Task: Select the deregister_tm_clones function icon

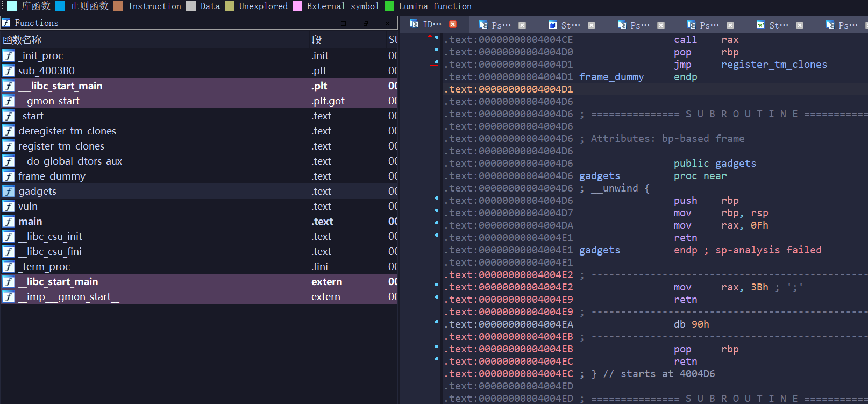Action: 9,131
